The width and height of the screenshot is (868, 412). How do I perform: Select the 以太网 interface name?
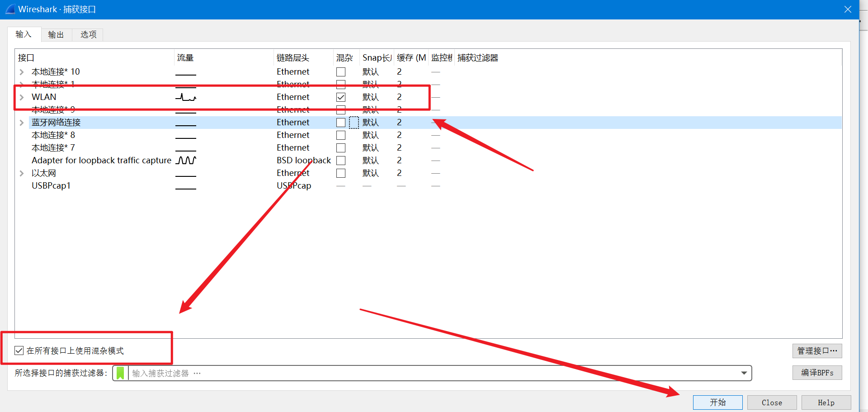click(x=44, y=173)
